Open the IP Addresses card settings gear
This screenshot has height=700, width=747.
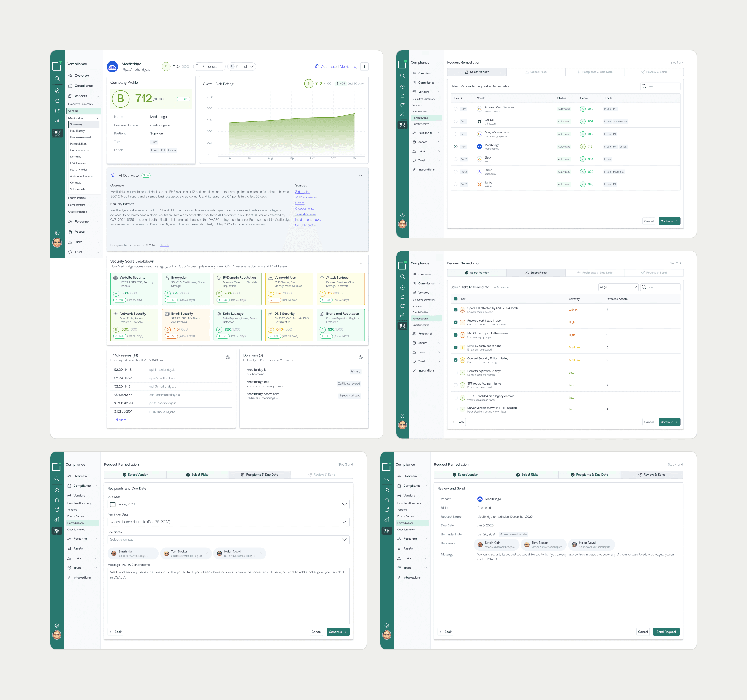click(x=228, y=357)
